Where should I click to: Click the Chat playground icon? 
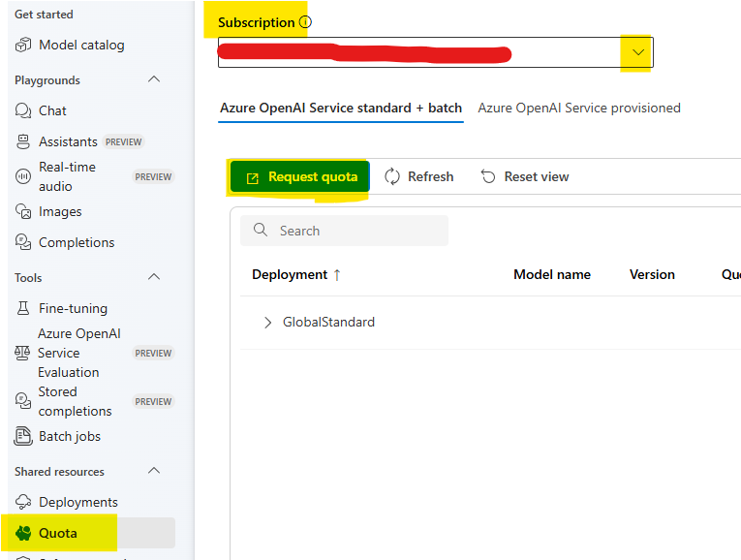coord(23,110)
